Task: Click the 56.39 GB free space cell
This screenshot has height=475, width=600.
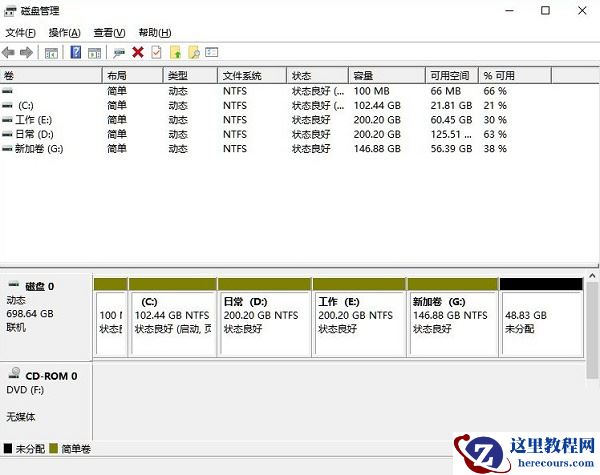Action: (x=451, y=149)
